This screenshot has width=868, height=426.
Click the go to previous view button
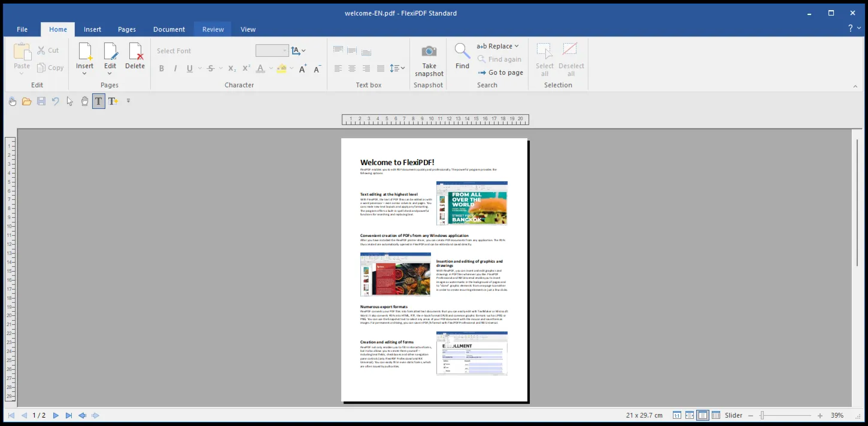tap(82, 415)
